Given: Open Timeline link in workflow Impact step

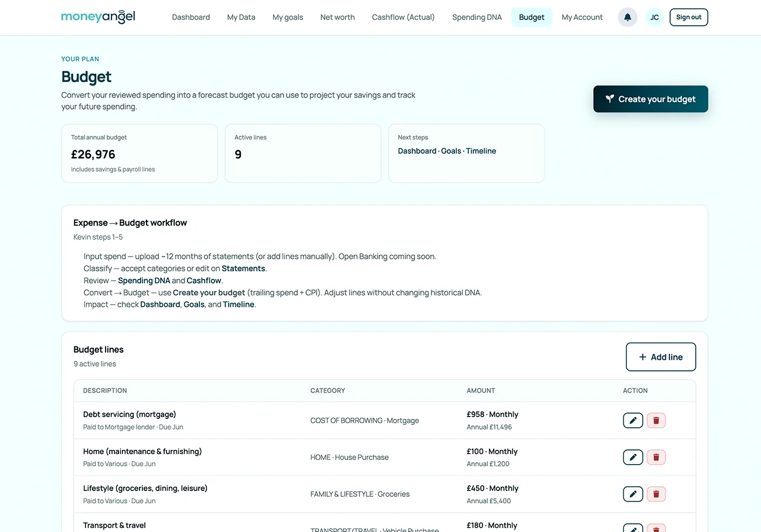Looking at the screenshot, I should click(239, 305).
